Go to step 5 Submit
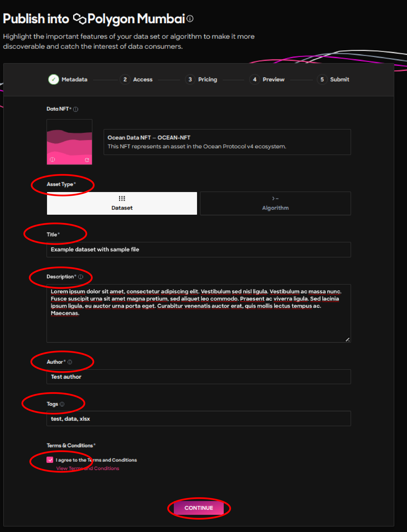Viewport: 407px width, 532px height. [x=333, y=79]
